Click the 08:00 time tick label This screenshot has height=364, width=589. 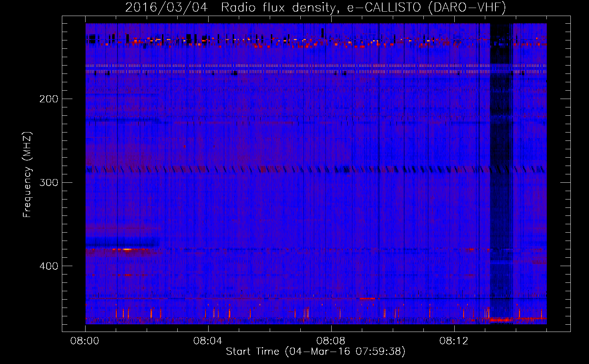tap(85, 341)
